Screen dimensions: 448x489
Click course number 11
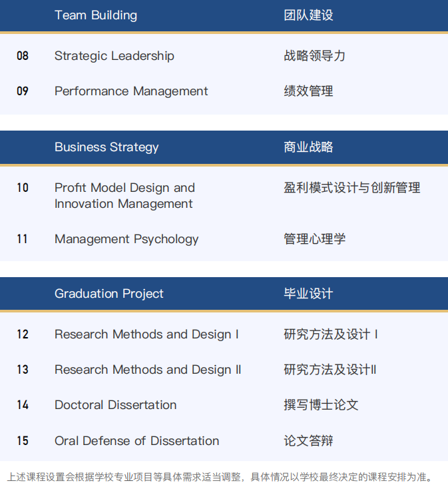(x=23, y=239)
